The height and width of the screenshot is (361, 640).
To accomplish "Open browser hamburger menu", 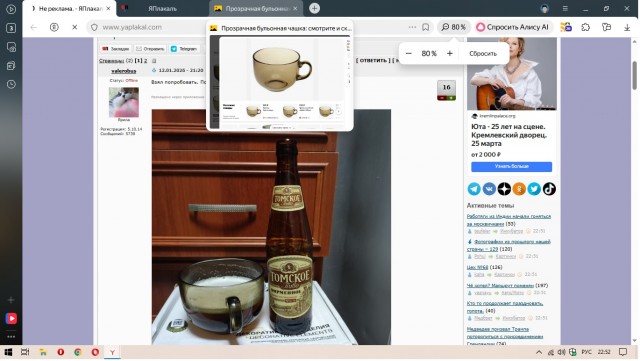I will pos(565,9).
